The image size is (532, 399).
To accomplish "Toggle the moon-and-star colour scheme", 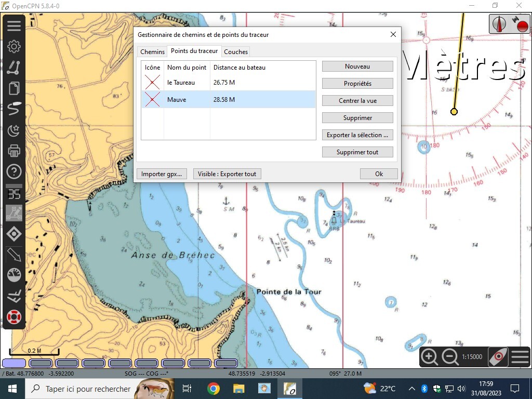I will 14,130.
